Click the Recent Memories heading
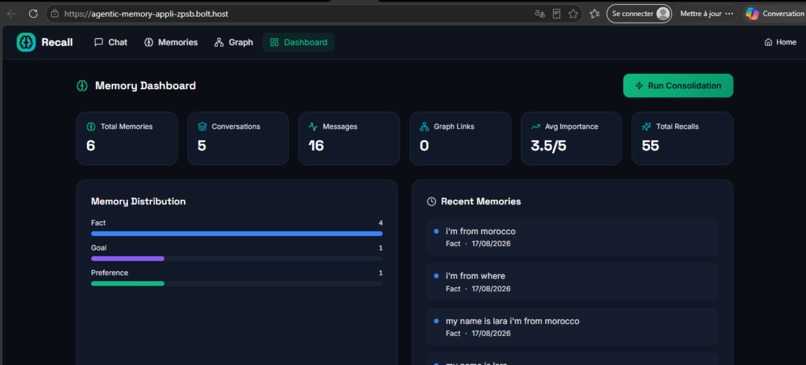 481,202
